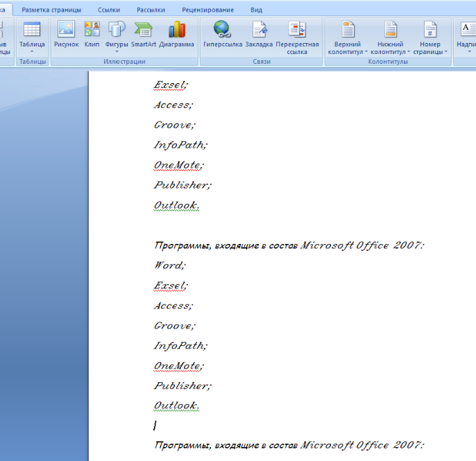Open the Клип clip art tool
Viewport: 476px width, 461px height.
coord(92,35)
